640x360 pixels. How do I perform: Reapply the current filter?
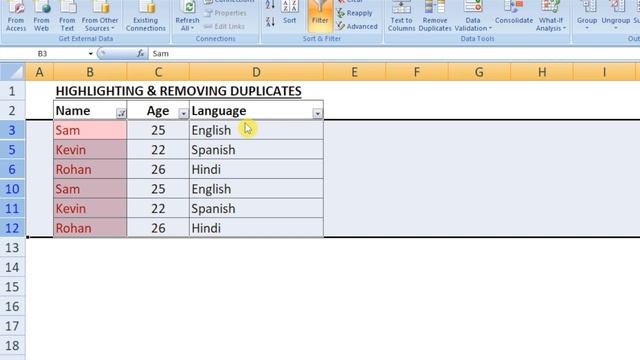[x=354, y=13]
